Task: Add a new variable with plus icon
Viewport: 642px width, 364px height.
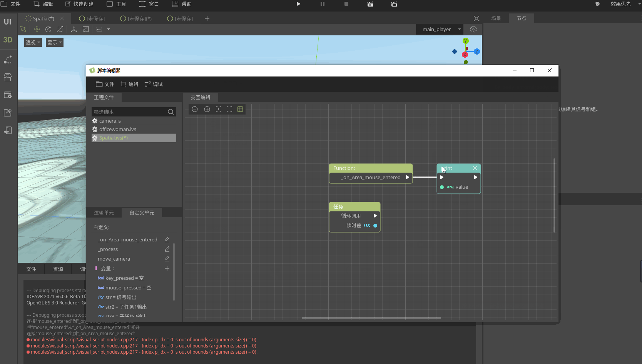Action: click(x=167, y=268)
